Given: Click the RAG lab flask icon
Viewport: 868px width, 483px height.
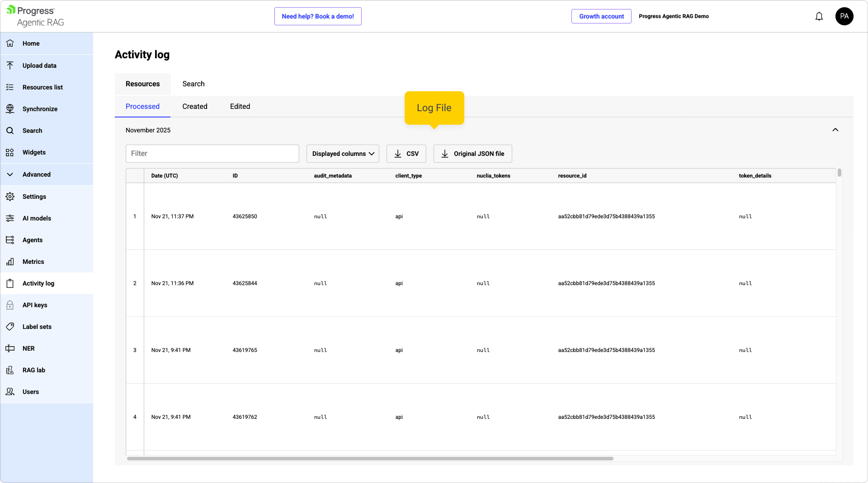Looking at the screenshot, I should click(10, 370).
